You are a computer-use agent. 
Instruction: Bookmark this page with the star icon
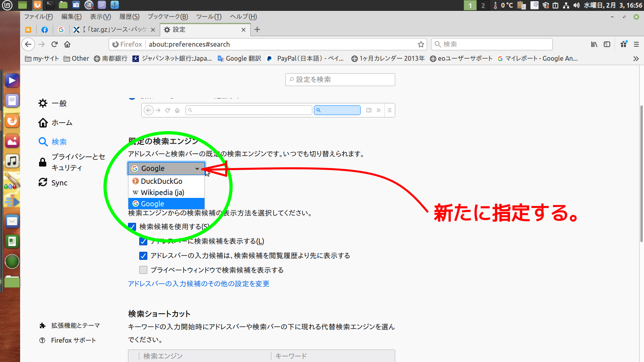(x=421, y=44)
